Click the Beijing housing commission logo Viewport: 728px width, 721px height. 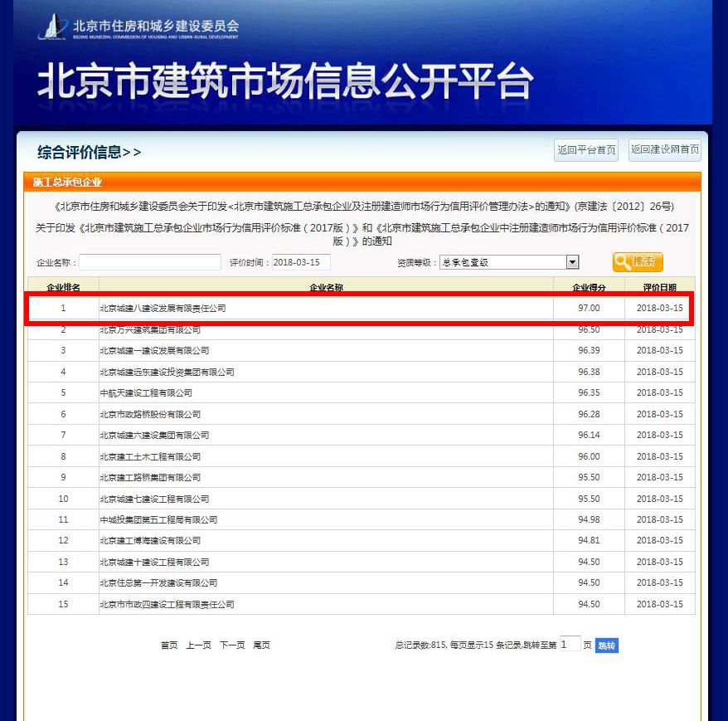138,27
